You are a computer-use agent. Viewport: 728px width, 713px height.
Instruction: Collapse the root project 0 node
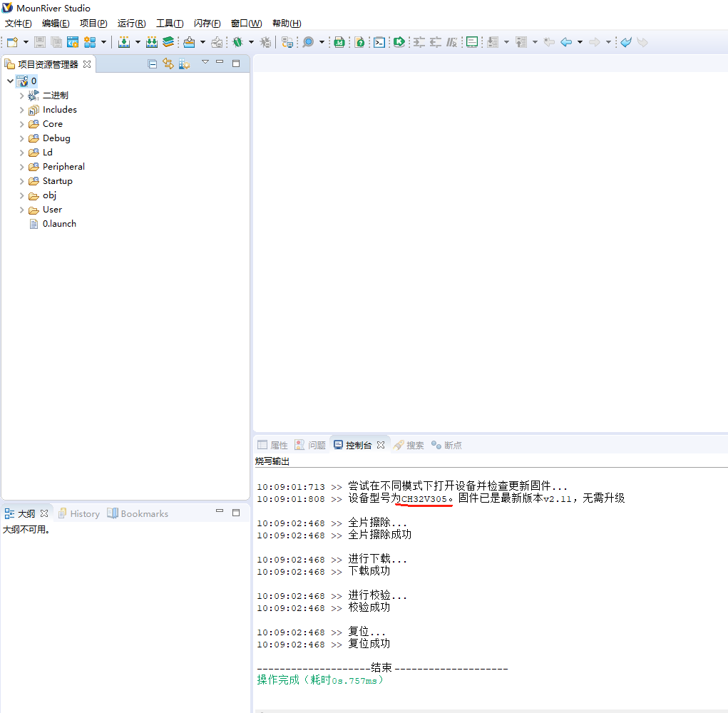point(10,81)
